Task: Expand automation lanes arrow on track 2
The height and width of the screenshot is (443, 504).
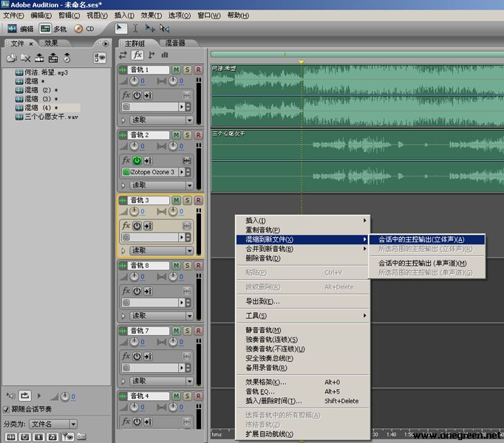Action: (x=123, y=185)
